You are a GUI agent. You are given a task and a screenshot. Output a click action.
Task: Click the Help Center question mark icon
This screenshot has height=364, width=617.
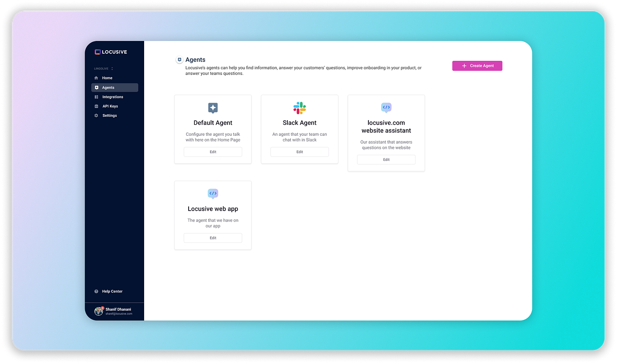[x=97, y=291]
